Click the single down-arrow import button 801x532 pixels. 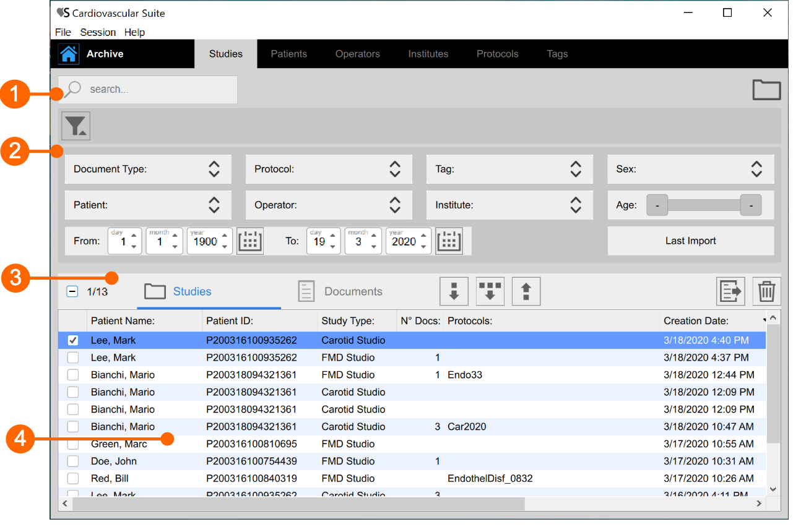(x=454, y=291)
